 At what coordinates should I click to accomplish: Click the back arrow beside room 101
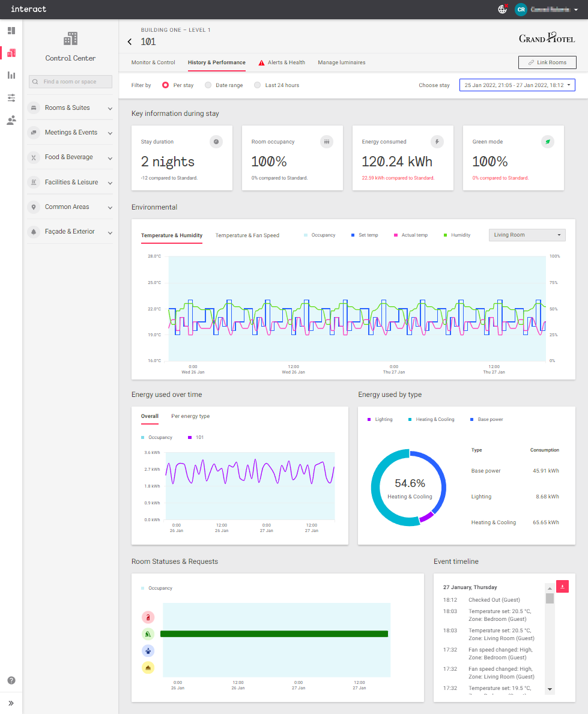130,42
